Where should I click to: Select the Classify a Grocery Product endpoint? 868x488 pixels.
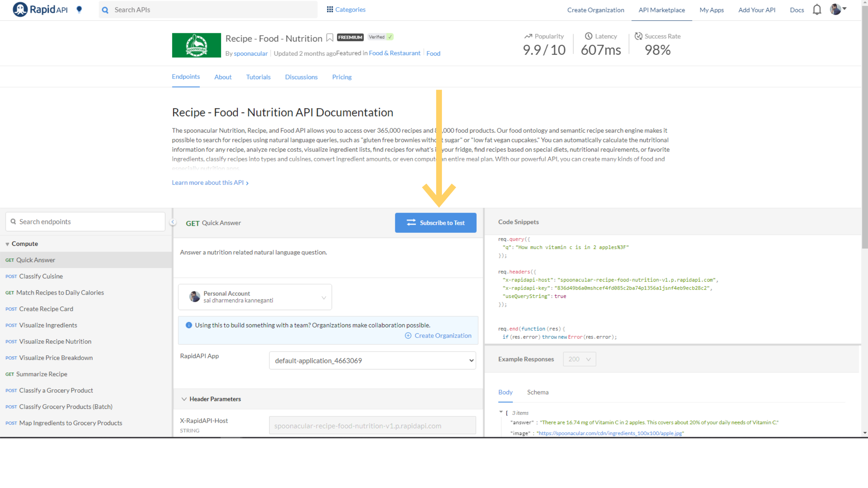click(x=86, y=390)
